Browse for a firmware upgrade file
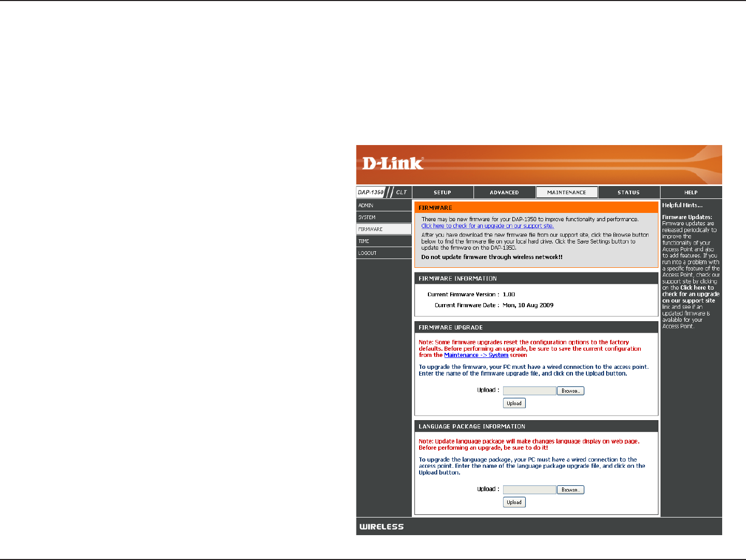The width and height of the screenshot is (746, 560). tap(570, 391)
